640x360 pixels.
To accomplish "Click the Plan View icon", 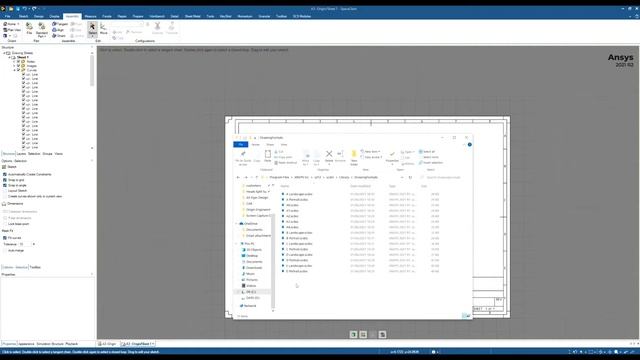I will tap(12, 30).
